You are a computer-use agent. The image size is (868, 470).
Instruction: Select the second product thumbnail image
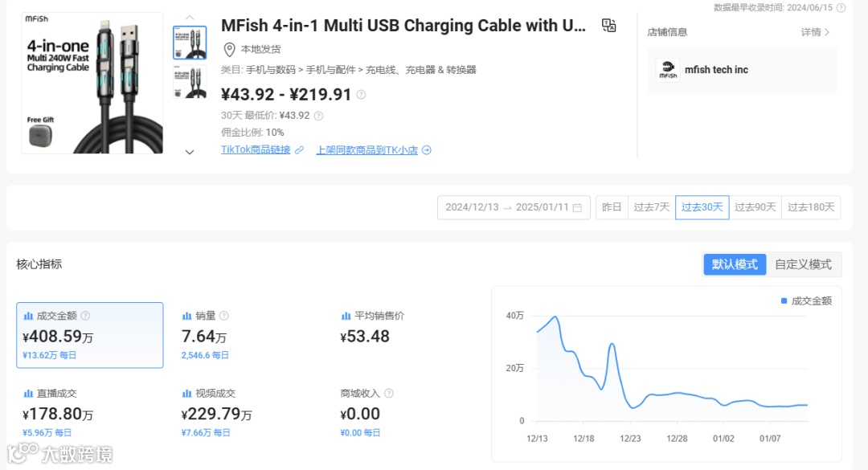pyautogui.click(x=190, y=83)
